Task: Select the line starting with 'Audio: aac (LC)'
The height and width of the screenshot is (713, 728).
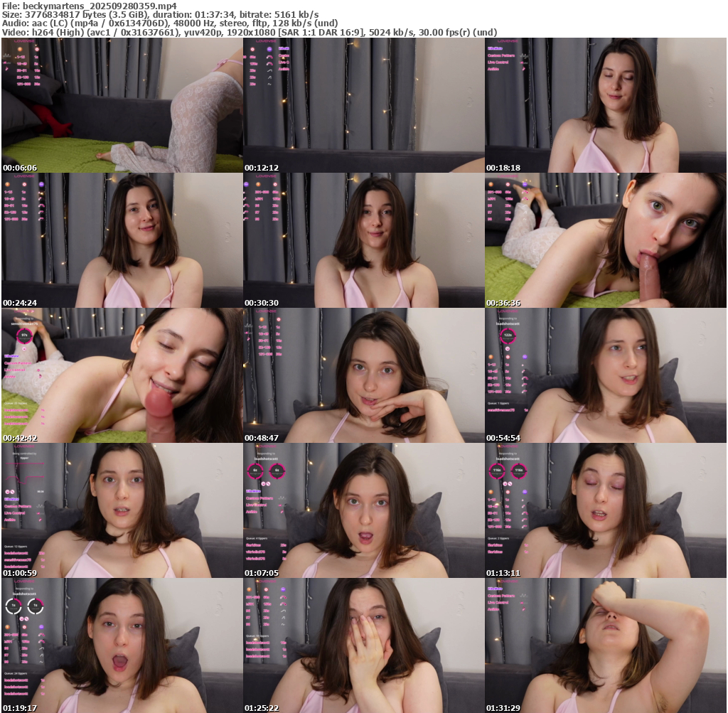Action: coord(170,23)
